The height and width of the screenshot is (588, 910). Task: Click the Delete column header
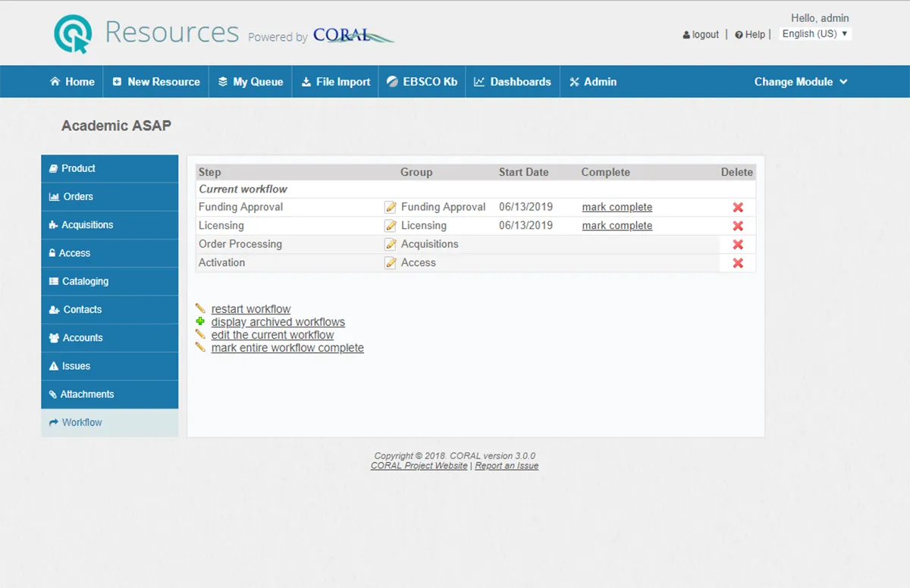(x=737, y=172)
